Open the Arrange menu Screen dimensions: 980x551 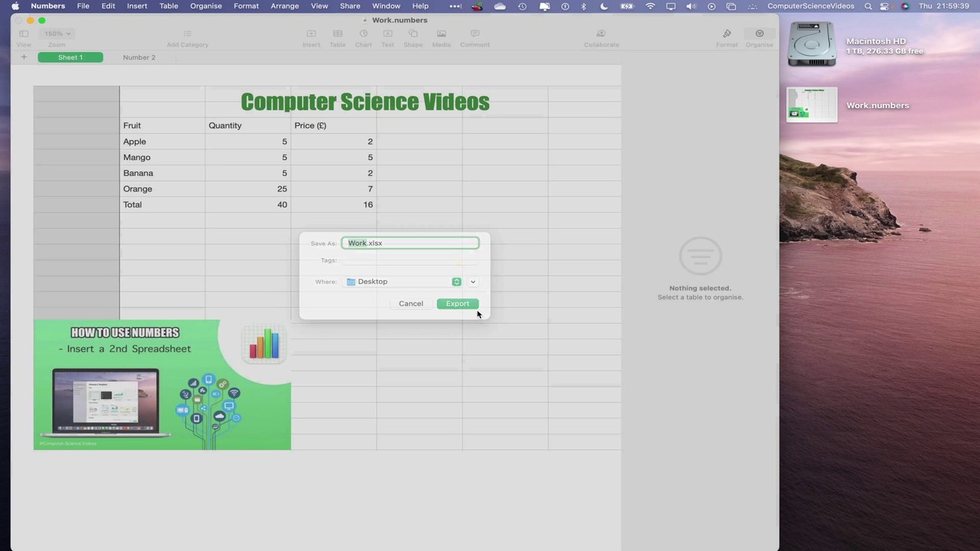click(285, 6)
